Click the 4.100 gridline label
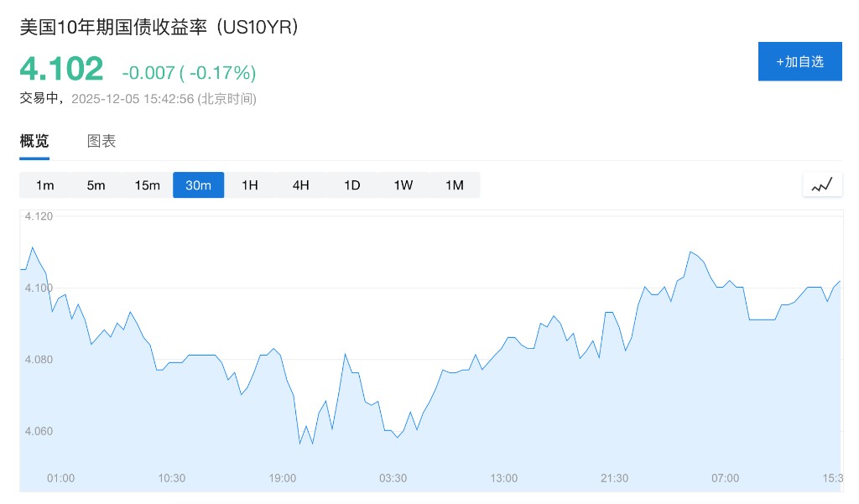 coord(39,288)
